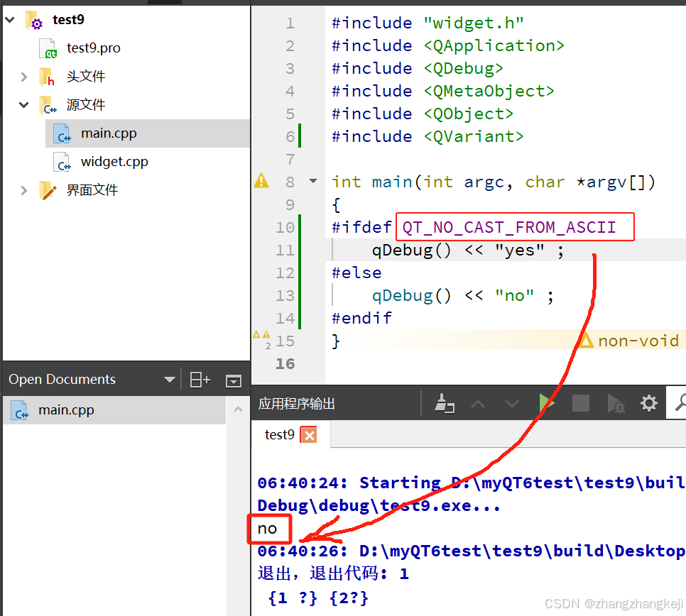Place cursor on #include <QVariant> line
This screenshot has width=686, height=616.
pyautogui.click(x=428, y=136)
